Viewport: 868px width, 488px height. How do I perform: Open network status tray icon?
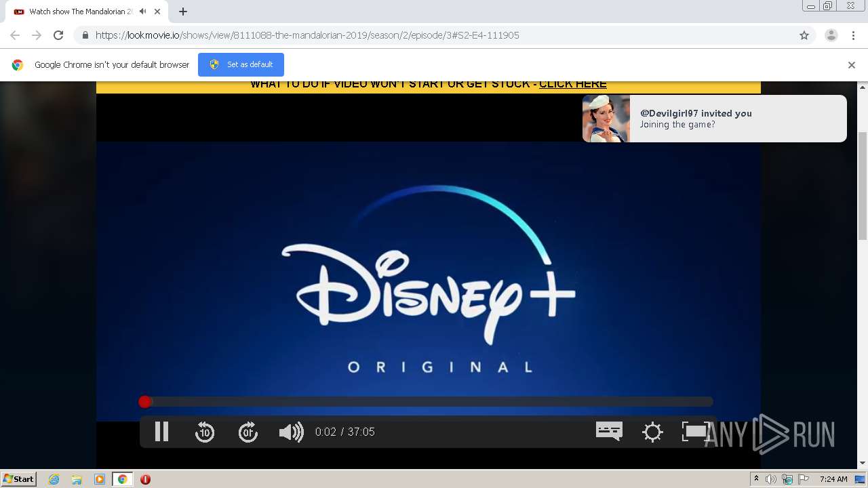point(787,480)
